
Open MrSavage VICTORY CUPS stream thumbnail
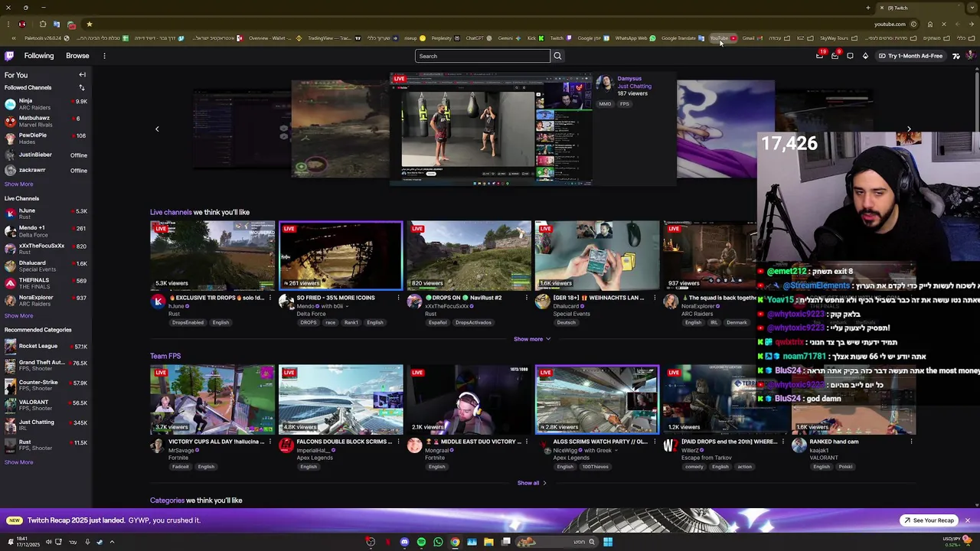[212, 399]
